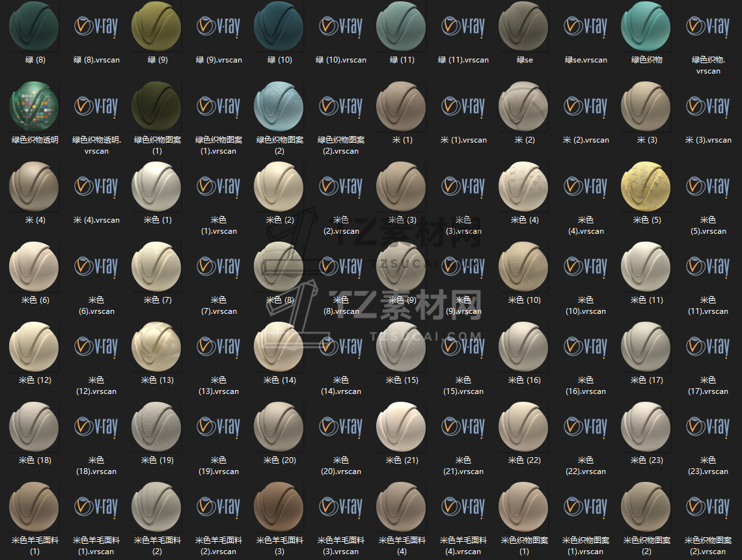Select the 绿 (8) material sphere thumbnail

tap(34, 26)
